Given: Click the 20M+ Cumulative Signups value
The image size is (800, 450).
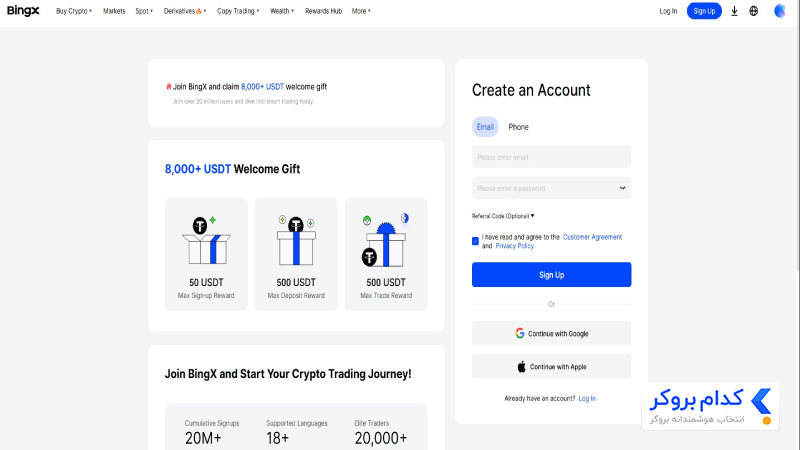Looking at the screenshot, I should [203, 438].
